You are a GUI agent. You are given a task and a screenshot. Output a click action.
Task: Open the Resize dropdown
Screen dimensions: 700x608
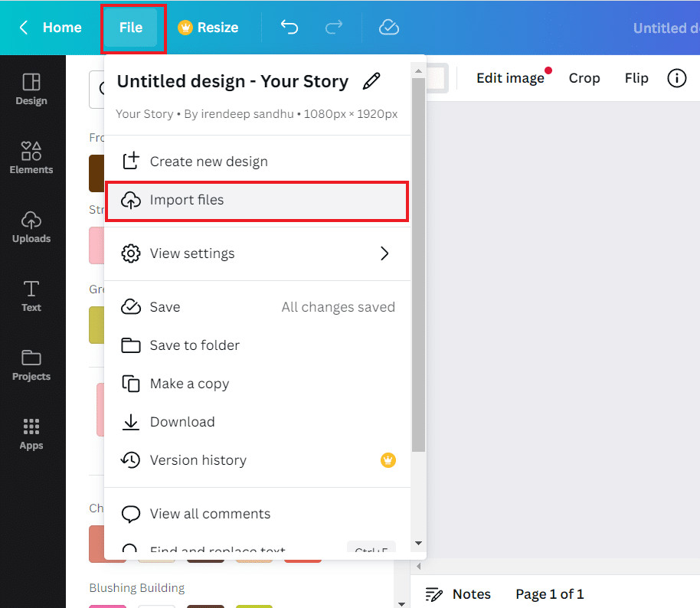[x=208, y=27]
